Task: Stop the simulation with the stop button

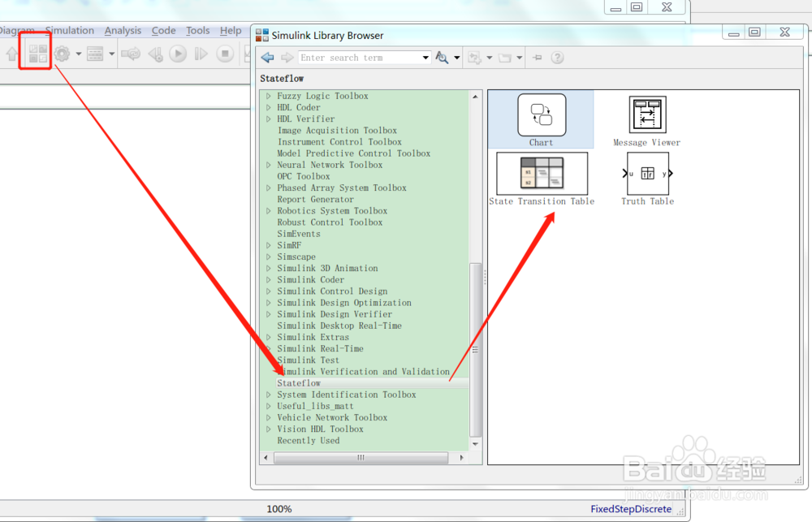Action: coord(225,54)
